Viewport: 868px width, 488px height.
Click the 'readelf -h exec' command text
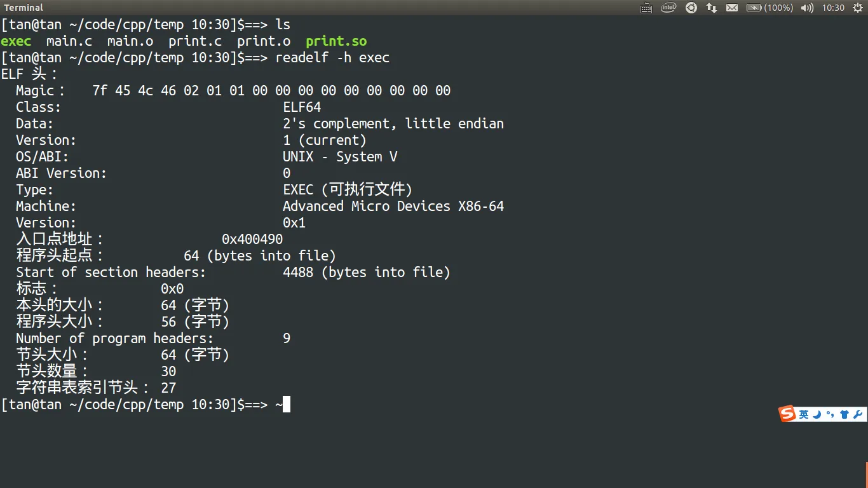click(332, 58)
